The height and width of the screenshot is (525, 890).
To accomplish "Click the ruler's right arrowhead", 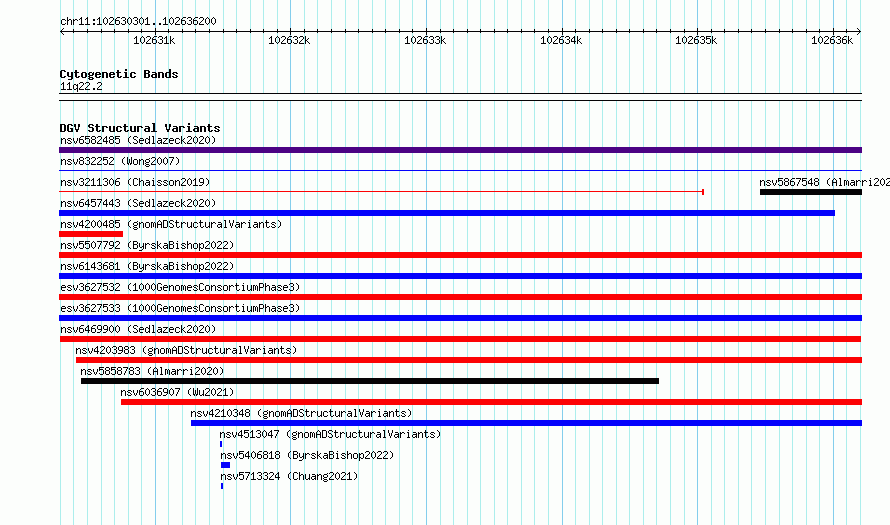I will pyautogui.click(x=859, y=31).
